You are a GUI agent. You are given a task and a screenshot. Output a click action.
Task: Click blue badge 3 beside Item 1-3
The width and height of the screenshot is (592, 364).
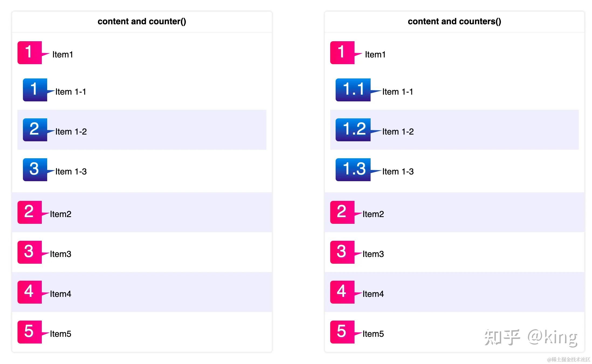click(35, 170)
